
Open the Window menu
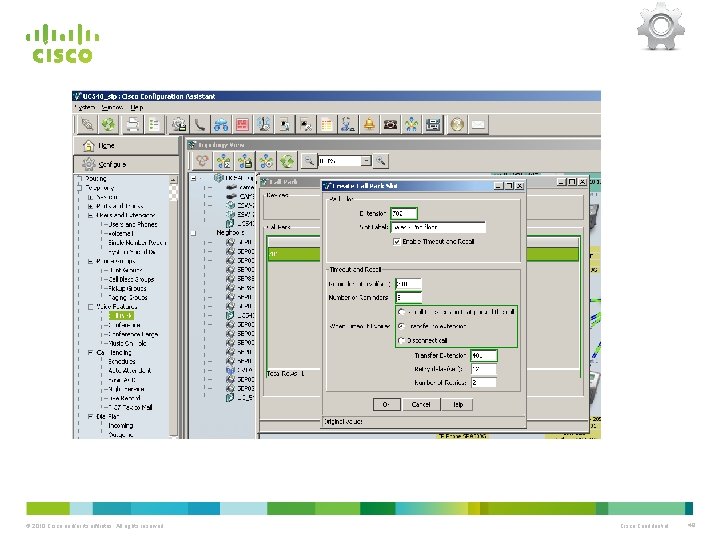click(112, 107)
